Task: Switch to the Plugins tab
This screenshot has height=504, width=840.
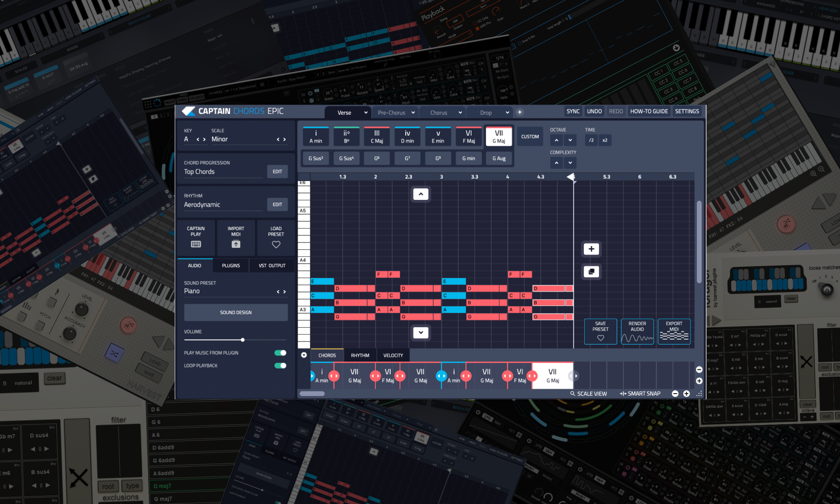Action: (x=231, y=265)
